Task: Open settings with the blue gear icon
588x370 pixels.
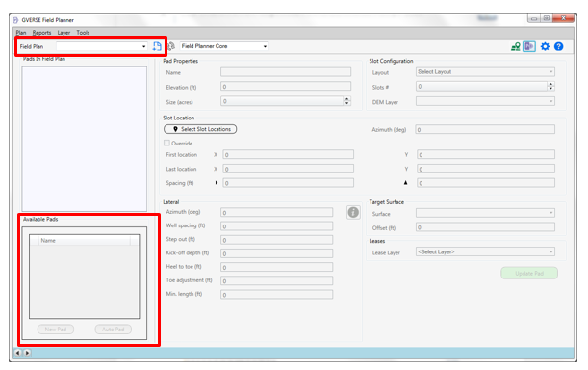Action: [x=545, y=46]
